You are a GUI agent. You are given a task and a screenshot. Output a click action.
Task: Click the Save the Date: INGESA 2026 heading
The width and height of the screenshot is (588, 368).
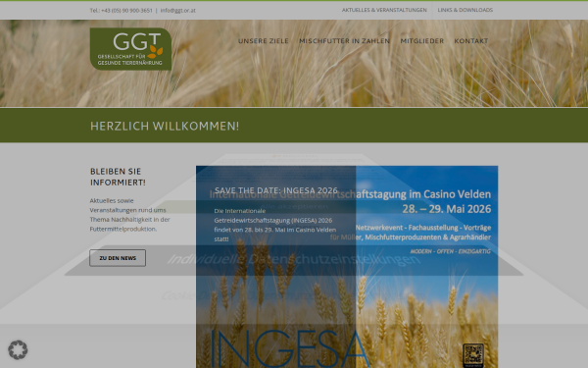tap(276, 190)
